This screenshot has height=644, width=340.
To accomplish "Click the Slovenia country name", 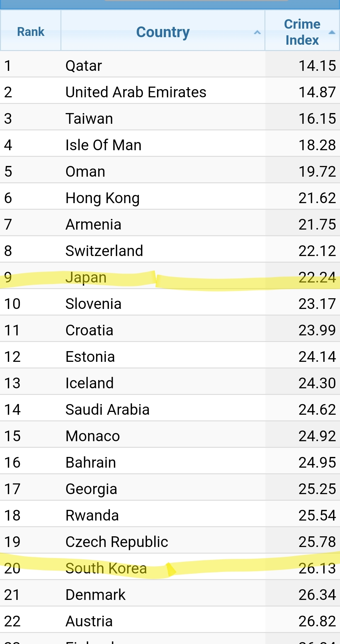I will point(93,304).
